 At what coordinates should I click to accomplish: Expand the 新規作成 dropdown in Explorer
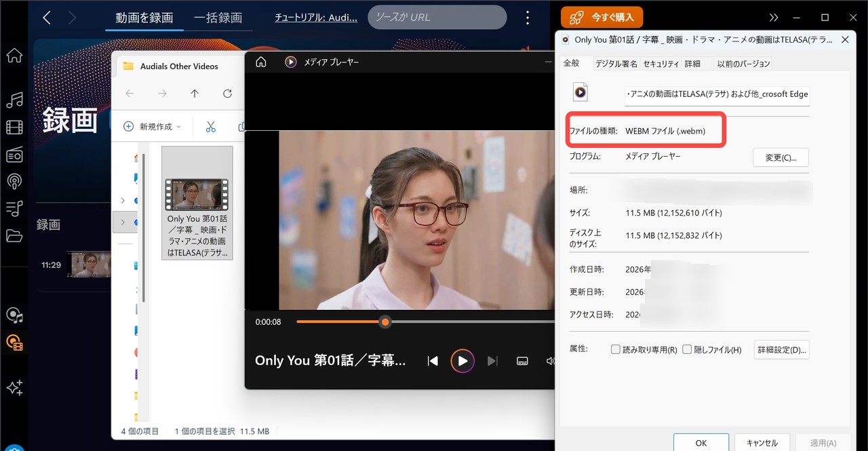pyautogui.click(x=153, y=127)
